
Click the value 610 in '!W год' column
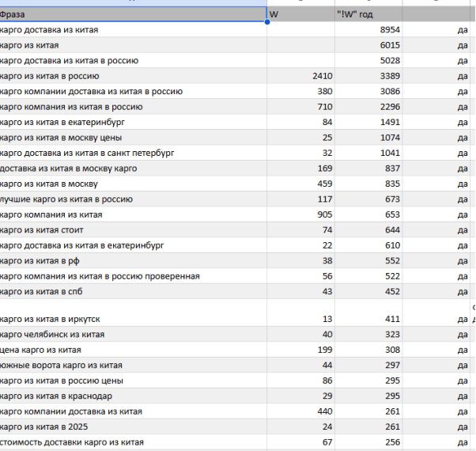coord(392,245)
